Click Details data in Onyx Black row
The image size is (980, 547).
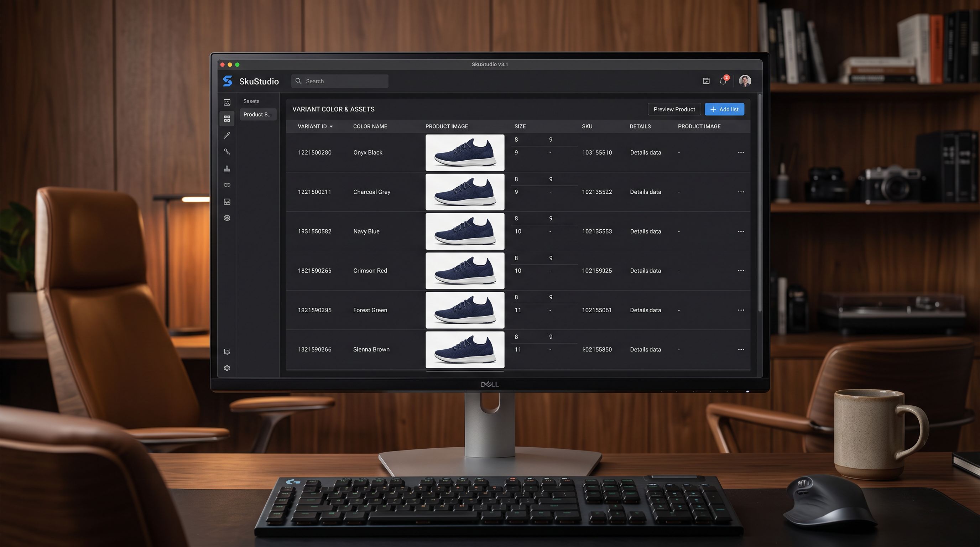[645, 152]
